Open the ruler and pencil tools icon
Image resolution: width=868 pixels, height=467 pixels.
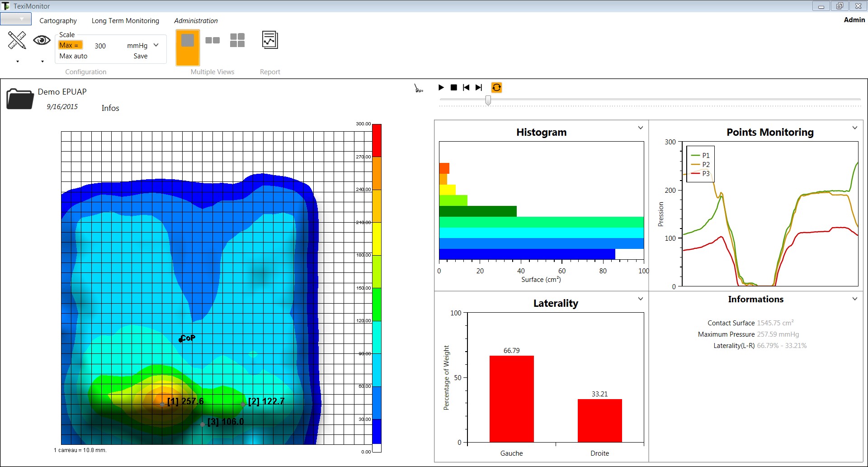[x=17, y=40]
